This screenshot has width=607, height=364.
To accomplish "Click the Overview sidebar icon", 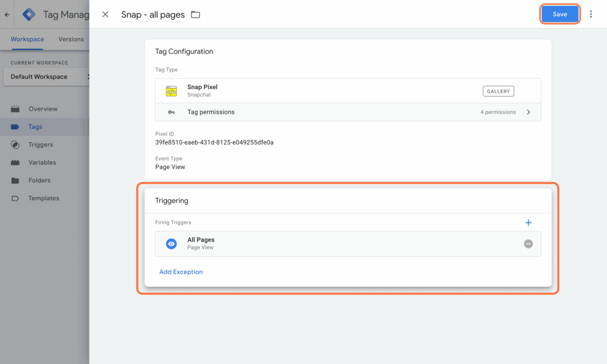I will 15,109.
